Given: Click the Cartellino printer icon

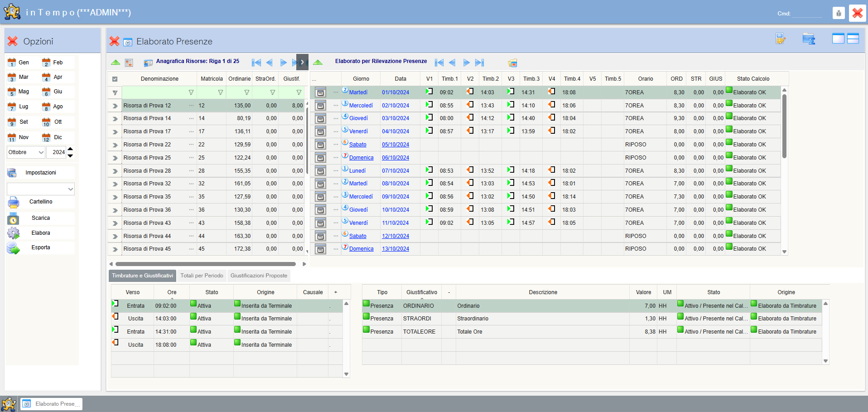Looking at the screenshot, I should click(x=13, y=202).
